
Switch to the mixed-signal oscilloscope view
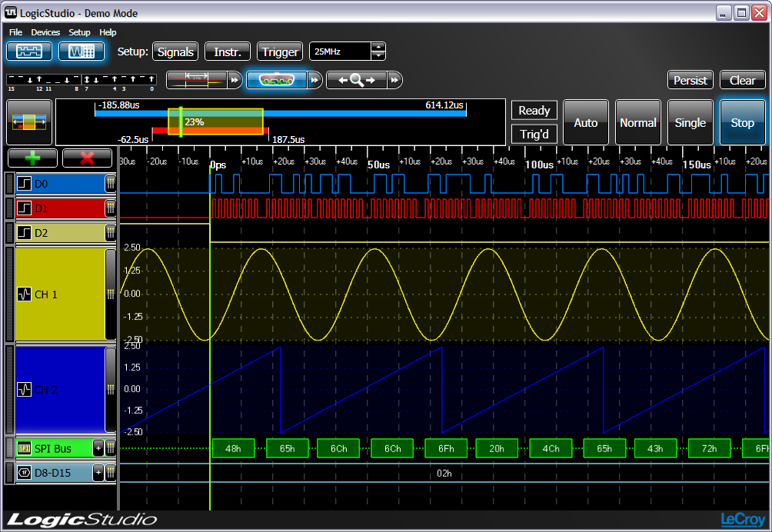(82, 52)
